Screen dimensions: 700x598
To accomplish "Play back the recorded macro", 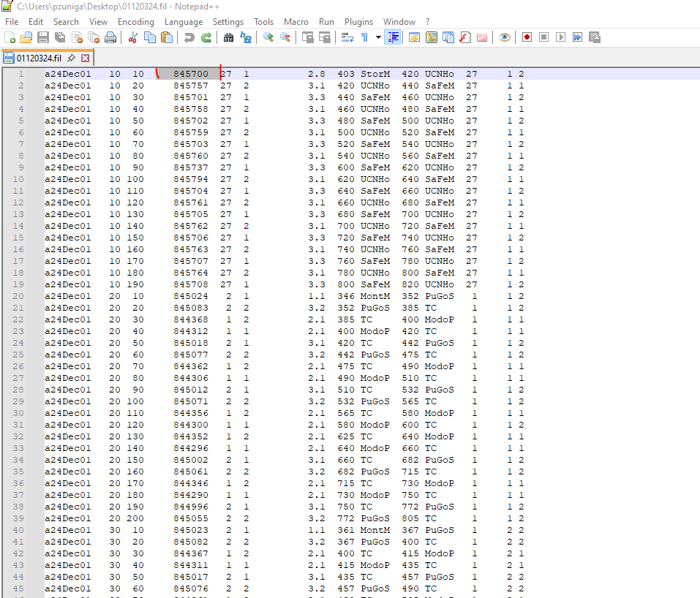I will [561, 37].
